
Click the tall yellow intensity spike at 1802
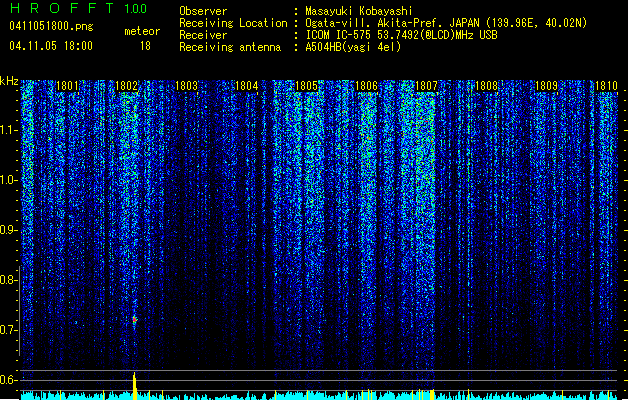[135, 386]
